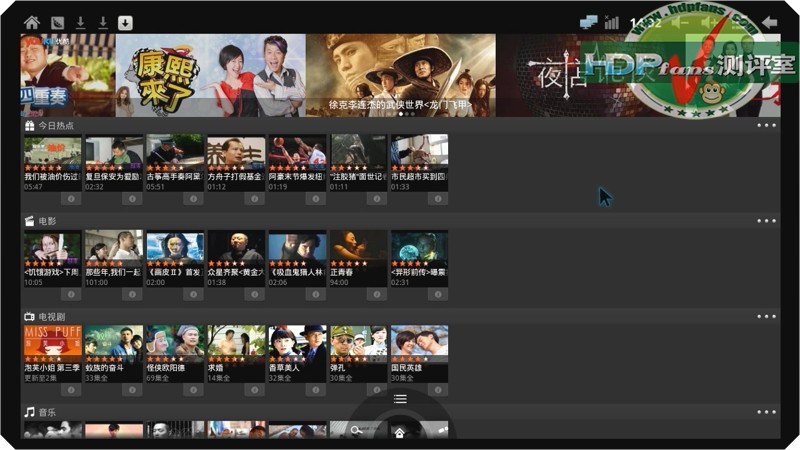Play the 那些年,我们一起 movie thumbnail

(x=114, y=247)
